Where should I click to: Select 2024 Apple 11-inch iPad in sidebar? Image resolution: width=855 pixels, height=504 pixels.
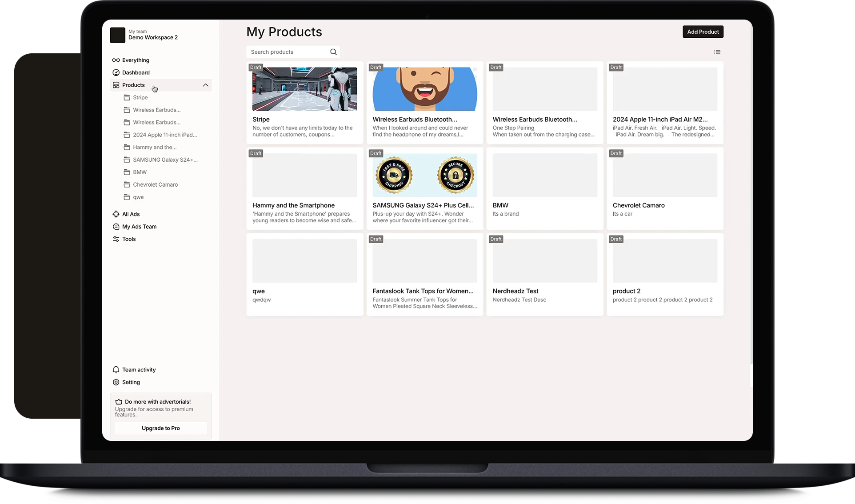click(x=165, y=135)
